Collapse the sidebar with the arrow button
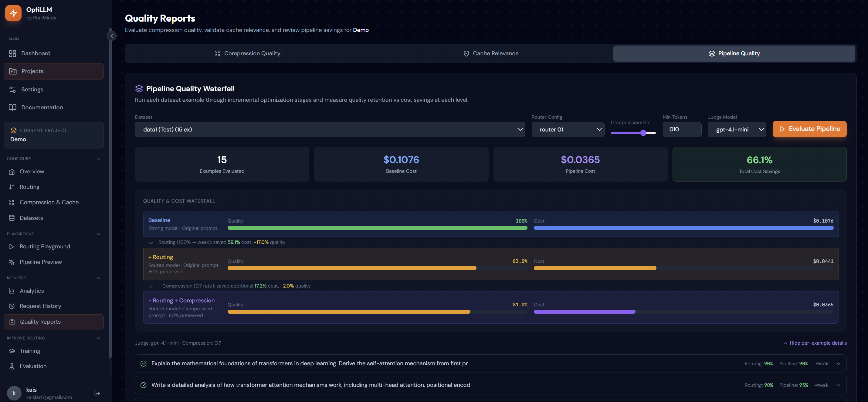The width and height of the screenshot is (868, 402). click(111, 36)
